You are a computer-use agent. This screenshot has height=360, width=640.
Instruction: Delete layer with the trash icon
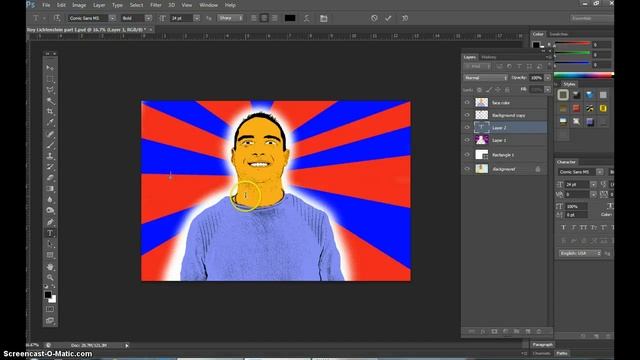pos(539,331)
